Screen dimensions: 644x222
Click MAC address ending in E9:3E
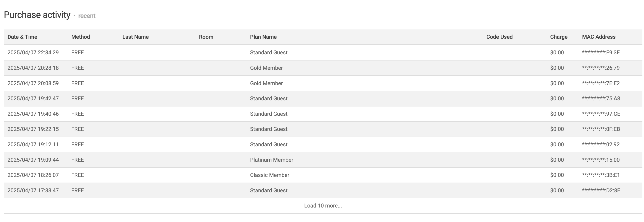(x=601, y=52)
